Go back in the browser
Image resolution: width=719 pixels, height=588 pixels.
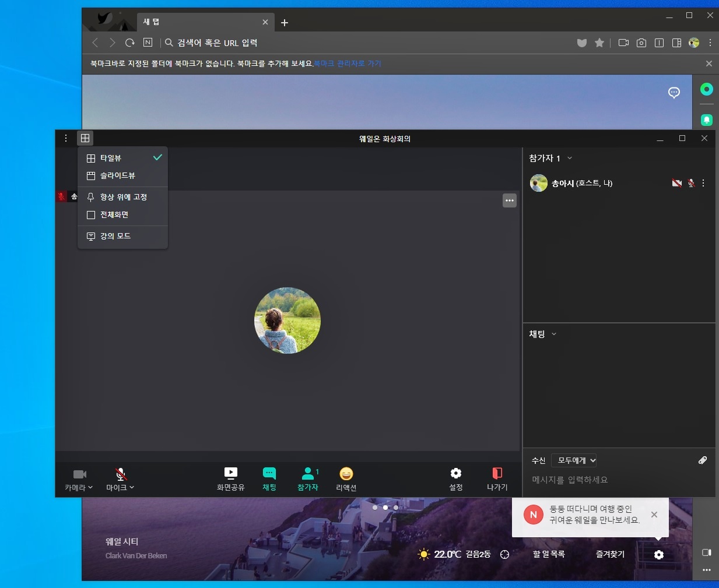95,43
